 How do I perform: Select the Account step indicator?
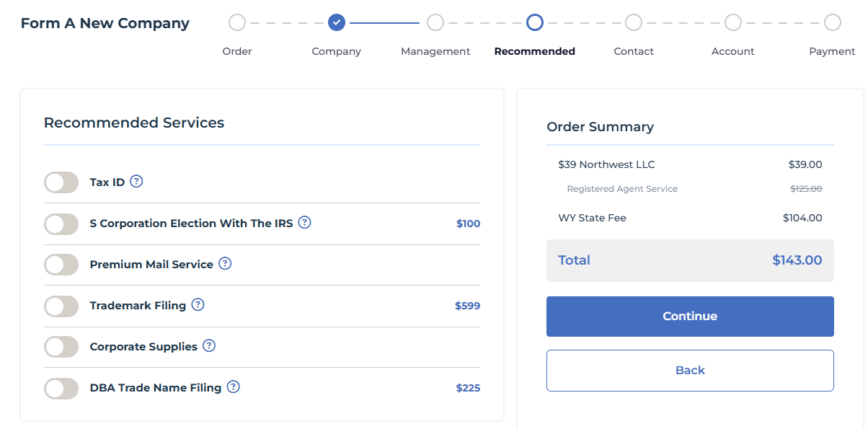733,22
